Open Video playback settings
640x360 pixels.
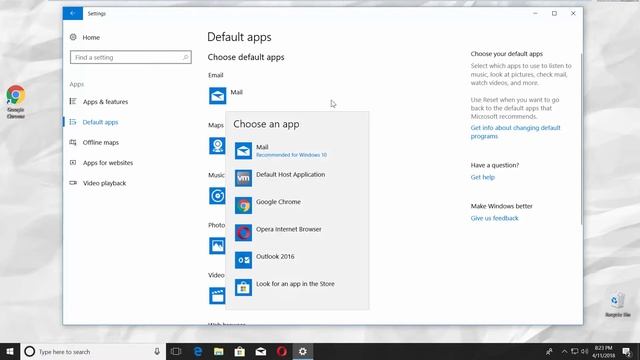98,183
